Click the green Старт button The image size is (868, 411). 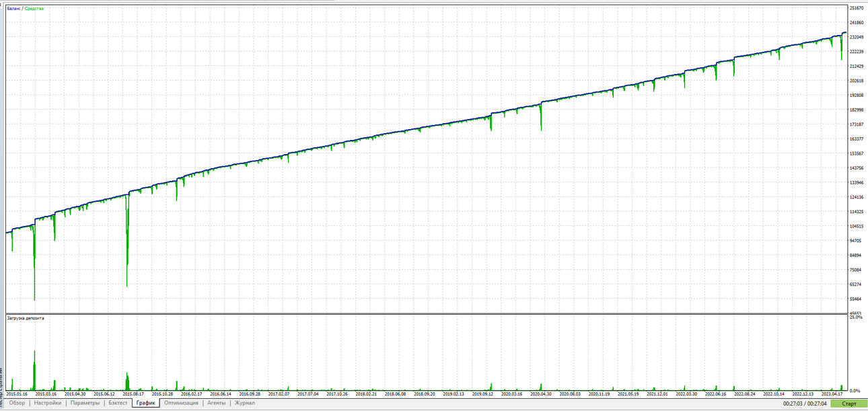(x=849, y=404)
